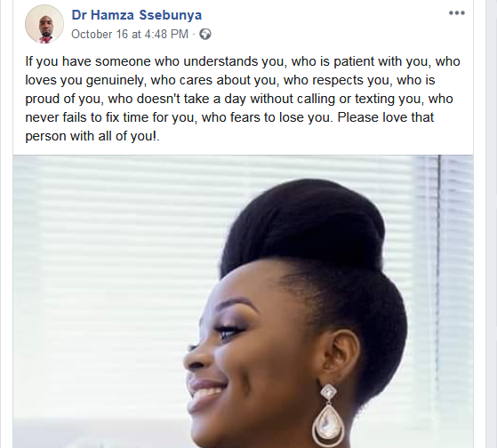
Task: Visit the Dr Hamza Ssebunya profile link
Action: 137,15
